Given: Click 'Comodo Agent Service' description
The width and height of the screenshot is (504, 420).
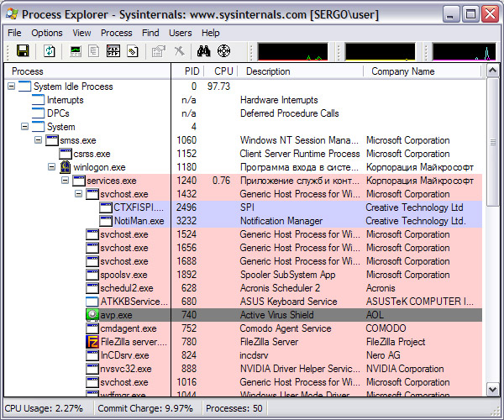Looking at the screenshot, I should coord(286,328).
